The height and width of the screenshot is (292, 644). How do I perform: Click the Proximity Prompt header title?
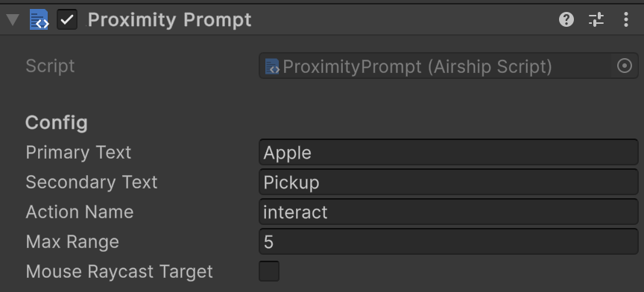point(170,19)
